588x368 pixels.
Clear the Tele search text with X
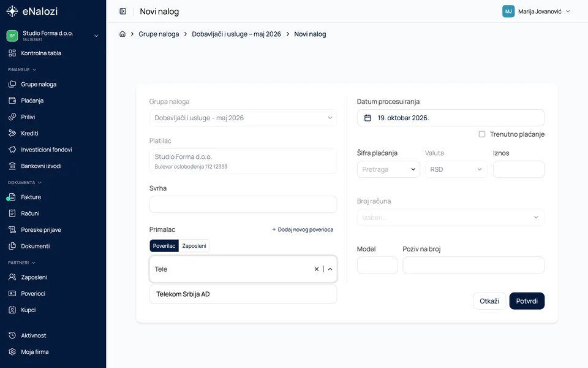(x=317, y=269)
